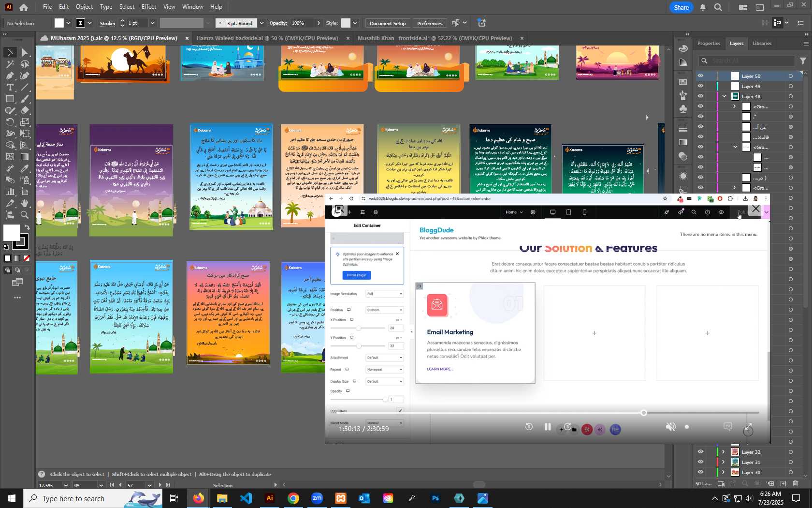
Task: Select the Hand tool
Action: [25, 203]
